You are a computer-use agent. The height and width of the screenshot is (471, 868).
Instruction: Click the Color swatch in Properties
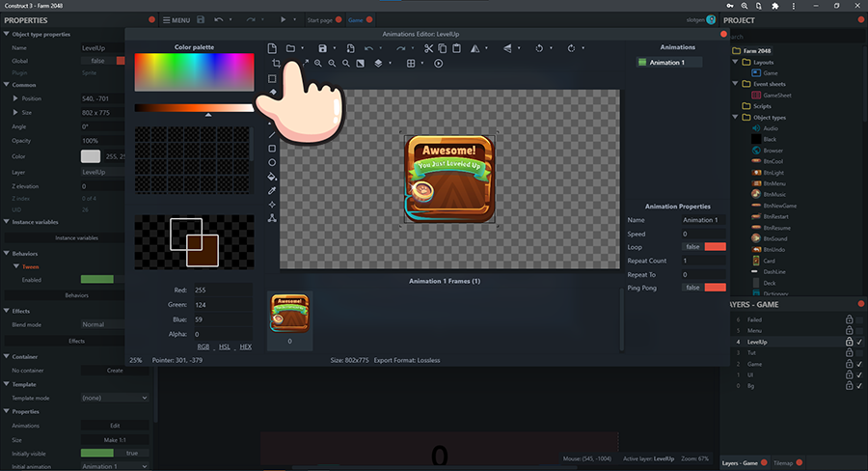coord(91,156)
